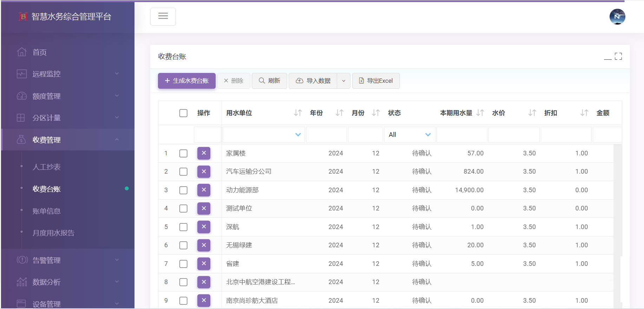Expand the 导入数据 split-button arrow
The image size is (644, 309).
click(x=343, y=81)
